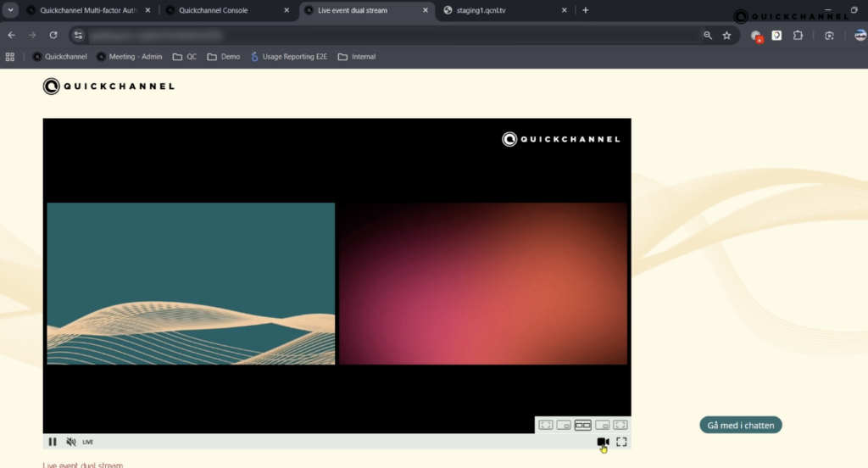
Task: Unmute the player audio
Action: click(71, 442)
